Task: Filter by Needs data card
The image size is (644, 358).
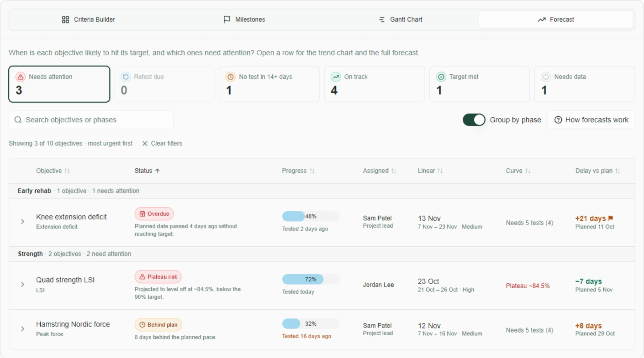Action: [584, 84]
